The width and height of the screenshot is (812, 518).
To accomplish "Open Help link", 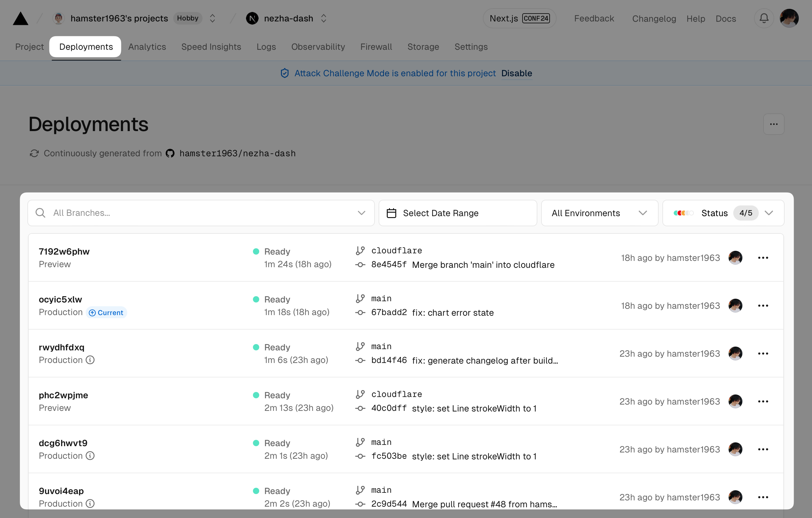I will pyautogui.click(x=696, y=19).
